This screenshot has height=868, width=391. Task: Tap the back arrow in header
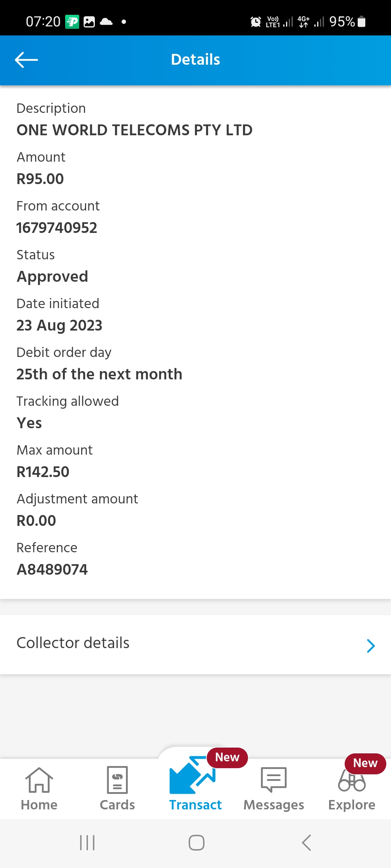coord(26,60)
